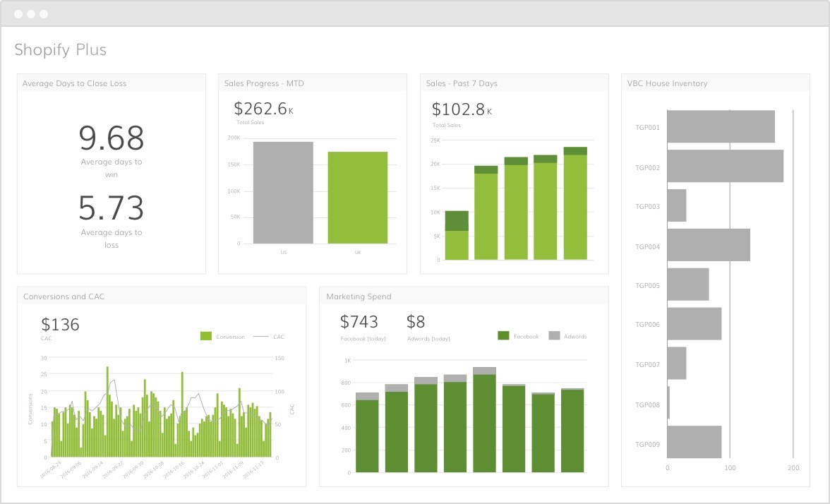Screen dimensions: 830x504
Task: Click the VBC House Inventory header
Action: (x=667, y=83)
